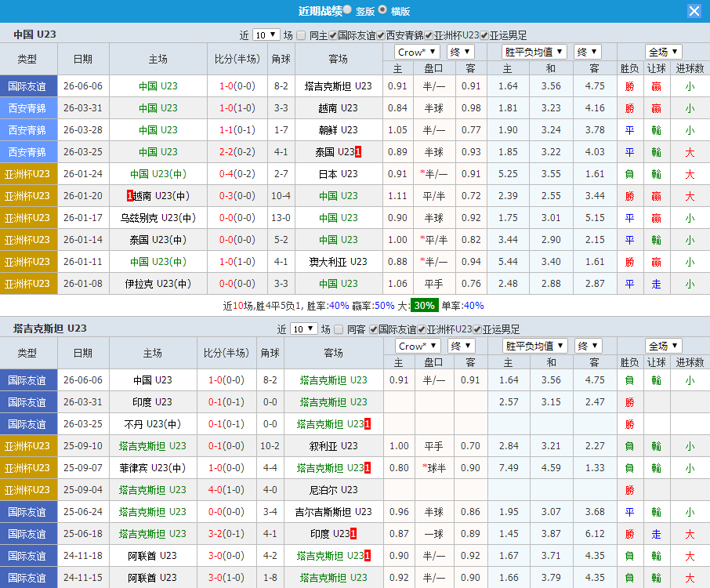Click win rate 40% in summary line

pos(339,306)
